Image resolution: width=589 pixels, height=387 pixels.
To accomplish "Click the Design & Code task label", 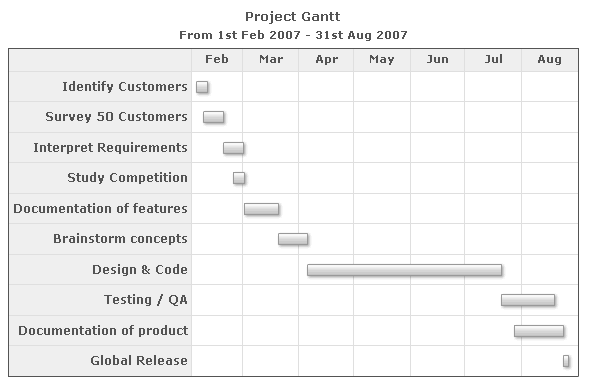I will pyautogui.click(x=140, y=270).
